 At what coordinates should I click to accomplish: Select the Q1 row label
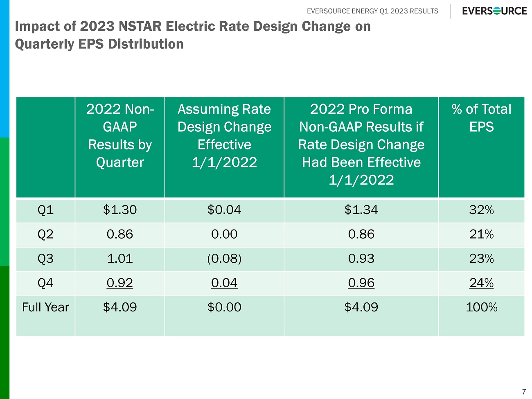tap(45, 210)
